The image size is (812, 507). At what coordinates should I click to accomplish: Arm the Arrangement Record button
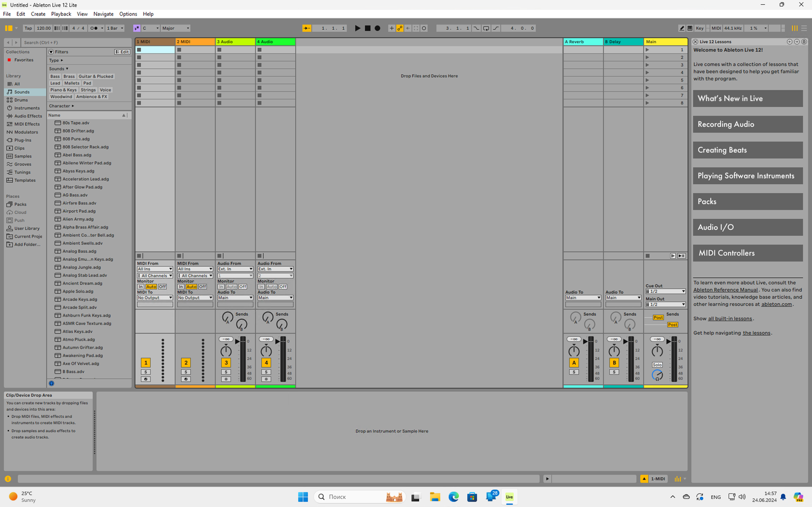point(377,28)
